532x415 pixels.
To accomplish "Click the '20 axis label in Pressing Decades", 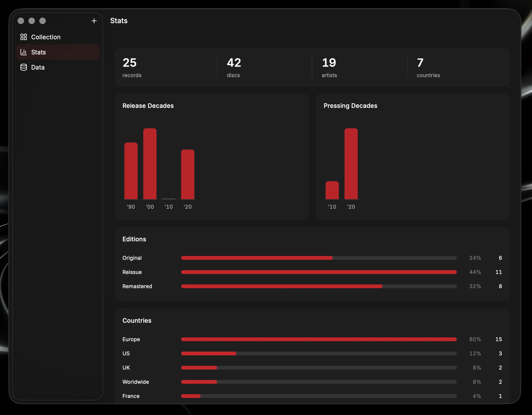I will click(351, 207).
